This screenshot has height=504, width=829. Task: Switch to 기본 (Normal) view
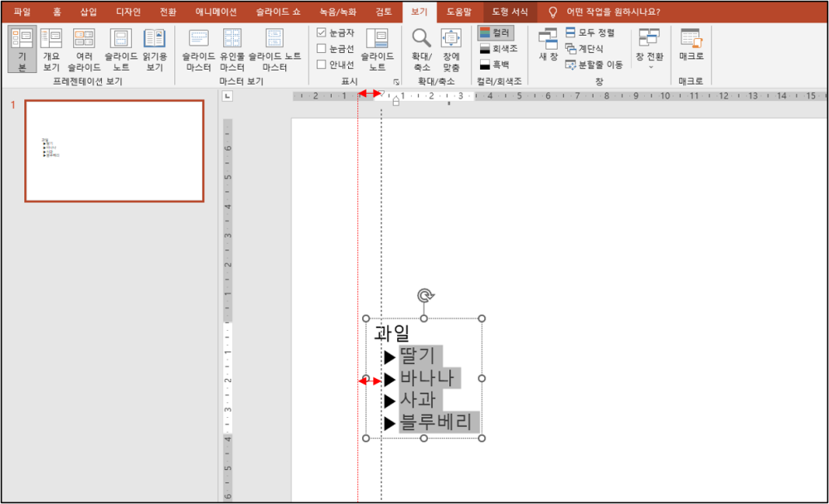point(22,49)
